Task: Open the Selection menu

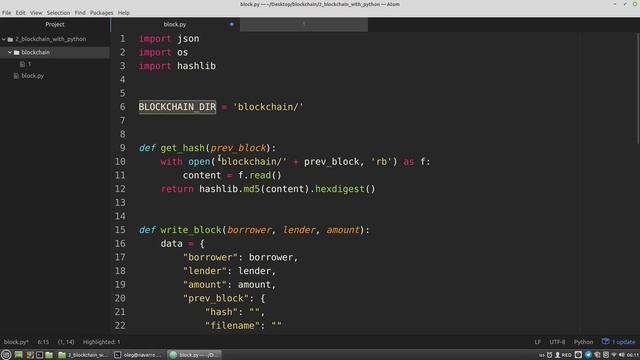Action: (x=58, y=13)
